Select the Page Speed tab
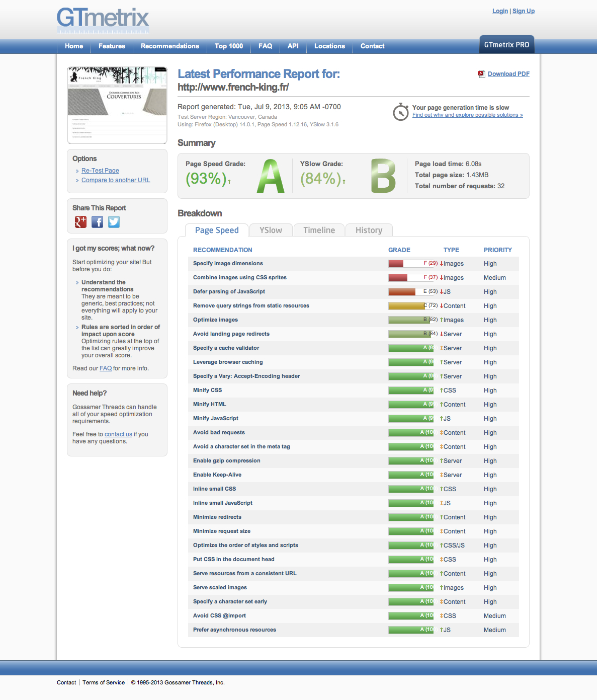The image size is (605, 700). coord(217,230)
